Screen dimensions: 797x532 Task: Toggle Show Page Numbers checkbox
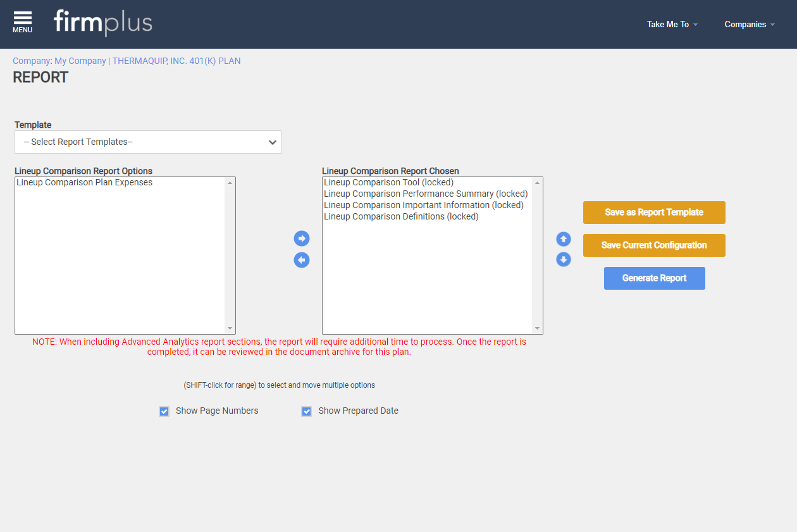pos(164,411)
